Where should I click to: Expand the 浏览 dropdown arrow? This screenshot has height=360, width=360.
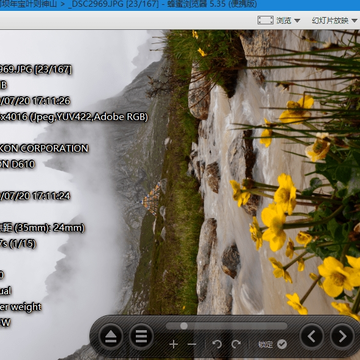(297, 21)
